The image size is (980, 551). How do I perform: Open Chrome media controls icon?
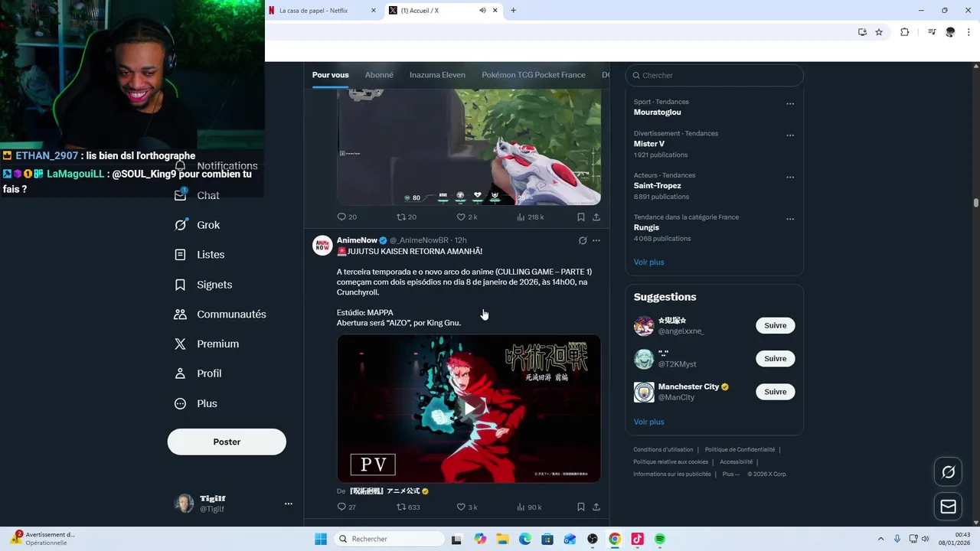coord(932,32)
